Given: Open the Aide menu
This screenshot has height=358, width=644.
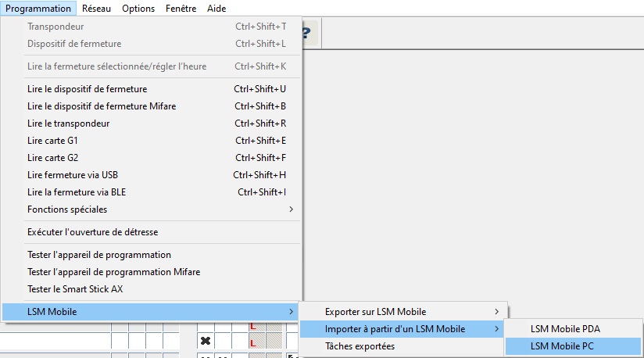Looking at the screenshot, I should point(216,8).
